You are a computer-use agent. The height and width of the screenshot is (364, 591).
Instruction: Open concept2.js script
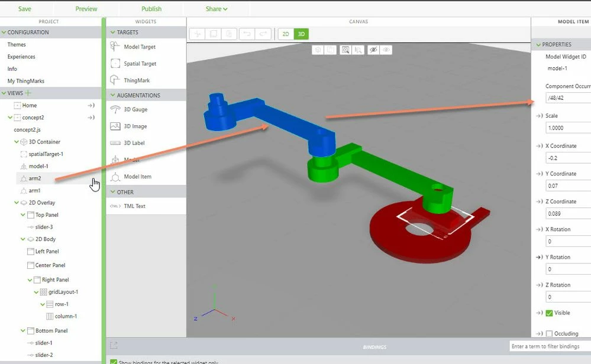27,130
